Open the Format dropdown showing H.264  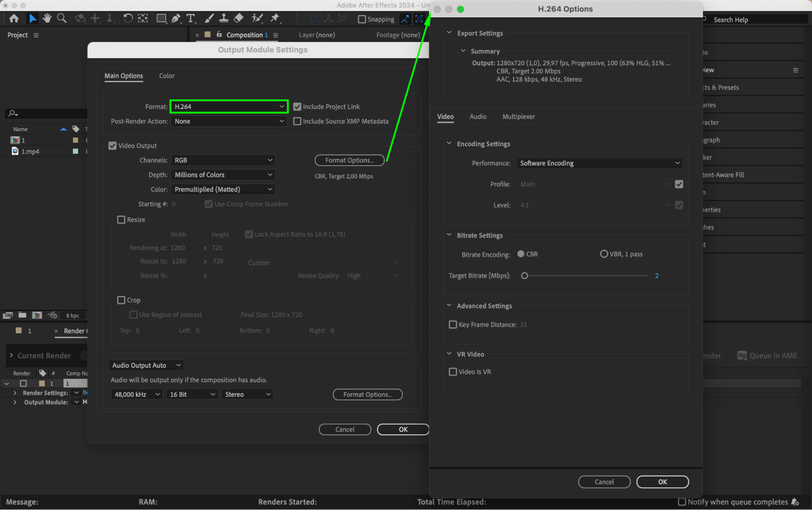(x=229, y=107)
